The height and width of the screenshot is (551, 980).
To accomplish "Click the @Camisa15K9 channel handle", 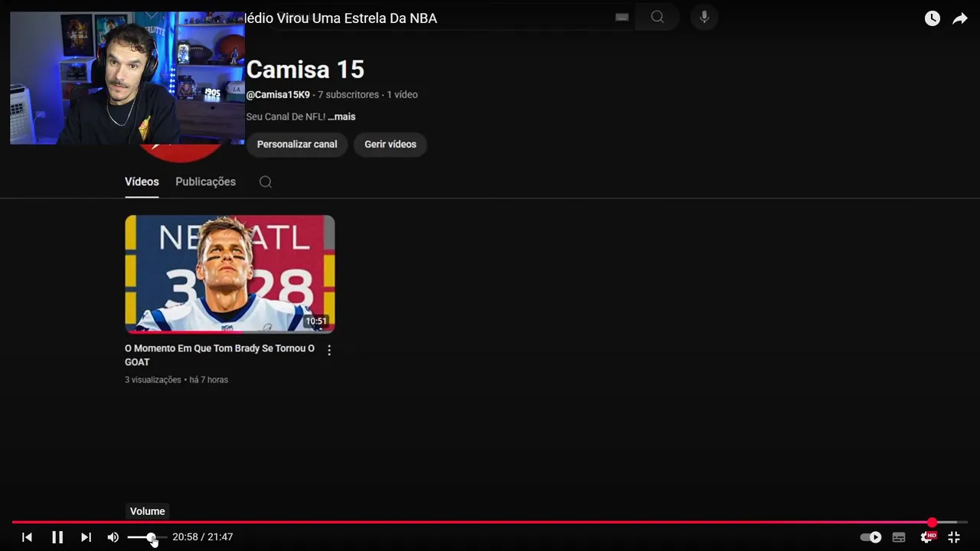I will tap(278, 95).
